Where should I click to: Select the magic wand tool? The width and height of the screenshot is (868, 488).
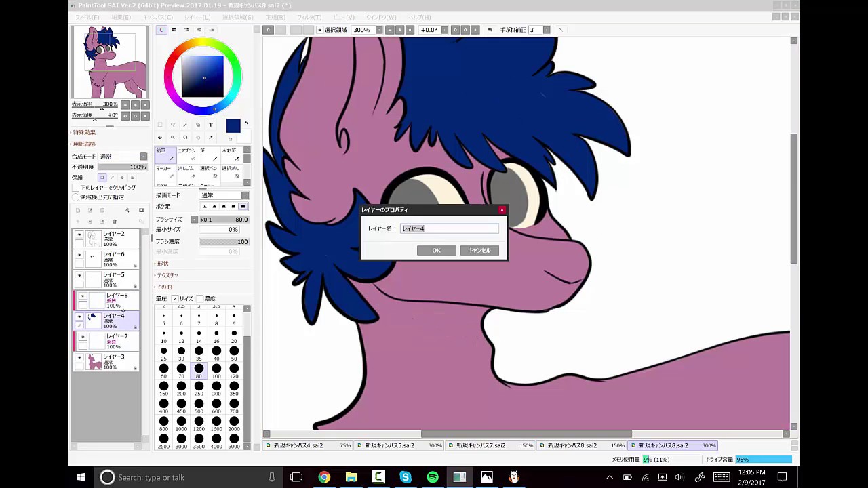(x=185, y=125)
